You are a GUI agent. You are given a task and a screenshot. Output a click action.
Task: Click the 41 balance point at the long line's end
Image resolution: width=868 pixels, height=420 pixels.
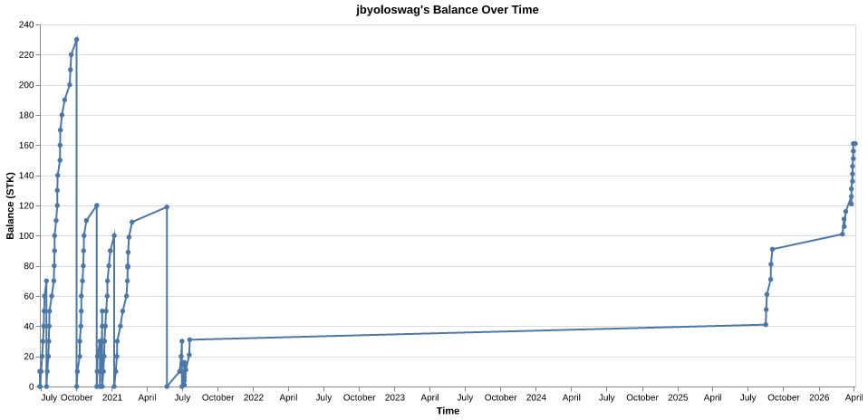766,325
